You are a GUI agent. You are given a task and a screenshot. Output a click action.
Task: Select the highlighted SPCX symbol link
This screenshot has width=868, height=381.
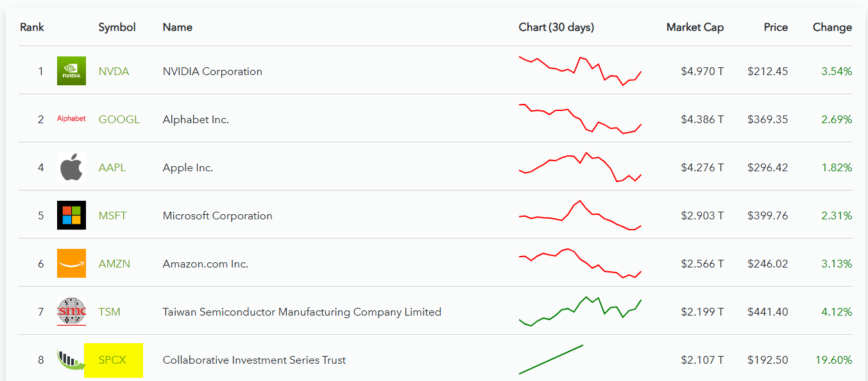click(112, 360)
